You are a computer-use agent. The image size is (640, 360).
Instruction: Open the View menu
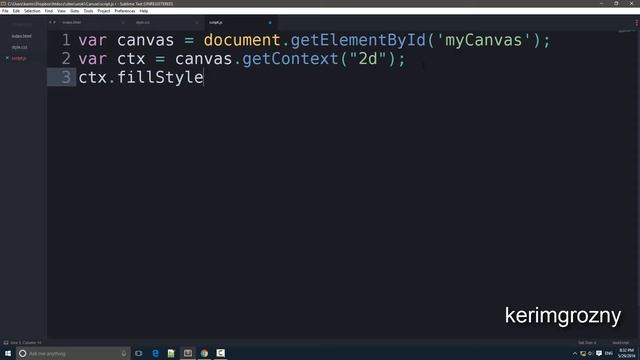(x=61, y=11)
